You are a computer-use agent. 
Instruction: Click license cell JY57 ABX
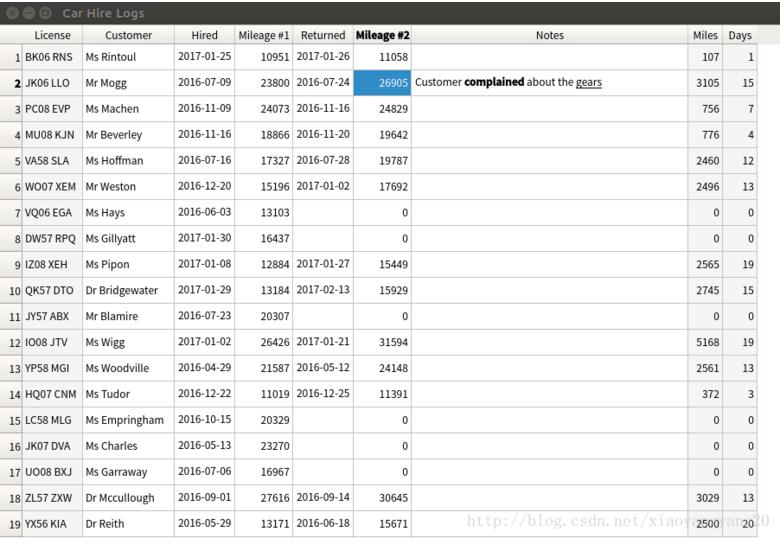tap(52, 316)
